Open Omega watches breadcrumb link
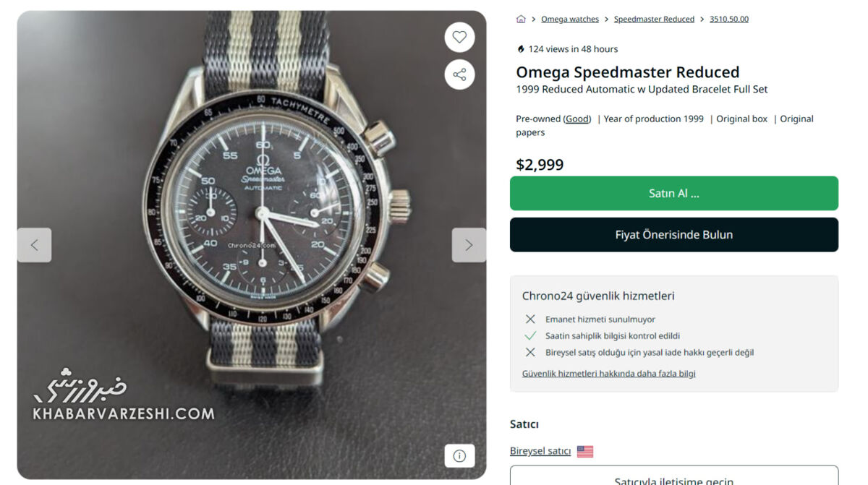This screenshot has height=485, width=868. [x=570, y=20]
